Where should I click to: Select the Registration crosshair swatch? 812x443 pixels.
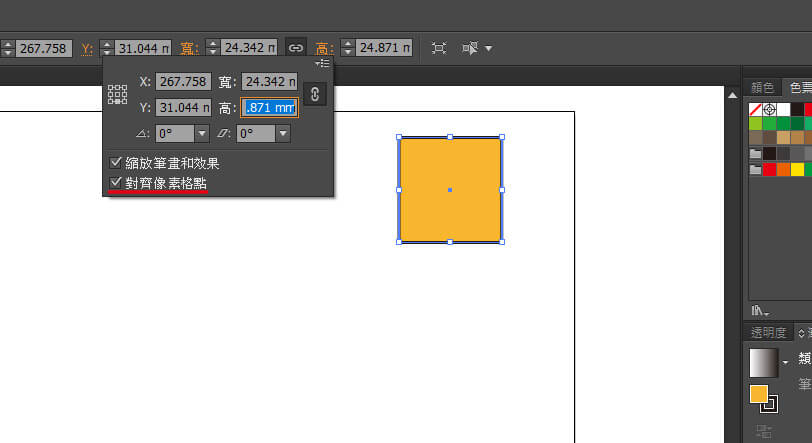(x=770, y=109)
